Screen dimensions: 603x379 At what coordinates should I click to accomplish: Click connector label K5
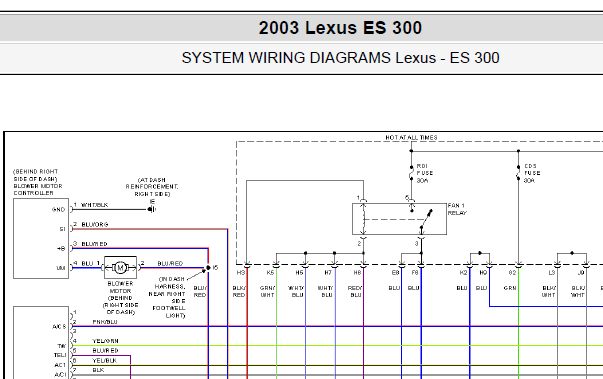pyautogui.click(x=270, y=273)
